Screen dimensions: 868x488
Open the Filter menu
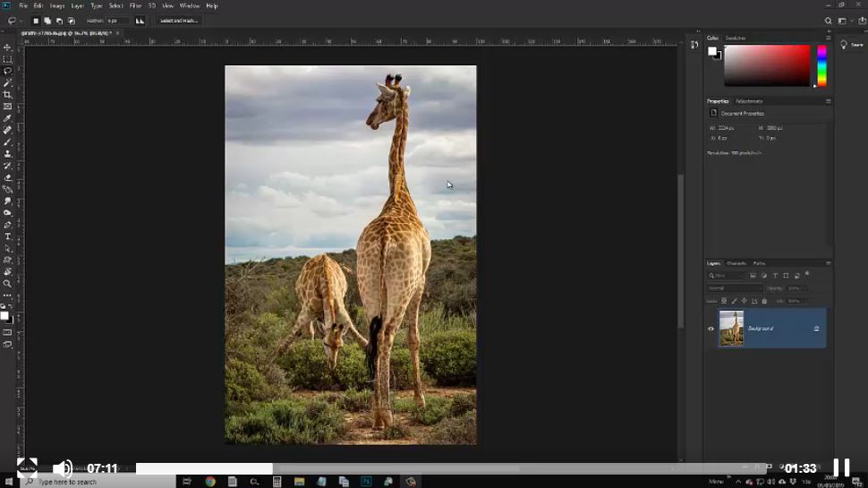point(135,5)
